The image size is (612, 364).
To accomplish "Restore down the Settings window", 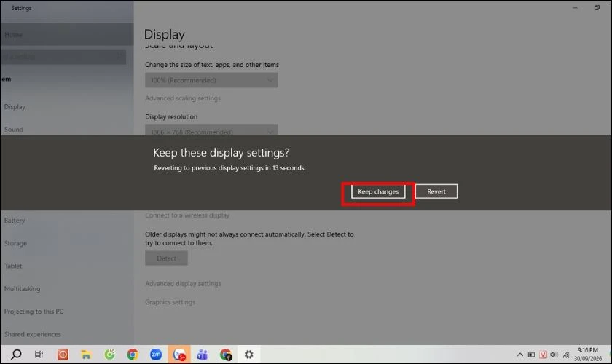I will coord(597,8).
